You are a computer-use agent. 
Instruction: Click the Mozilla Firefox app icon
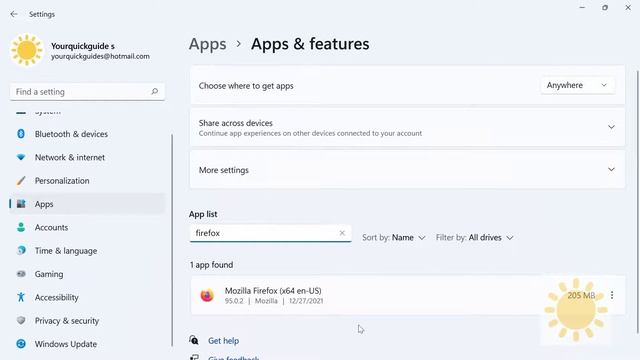207,295
